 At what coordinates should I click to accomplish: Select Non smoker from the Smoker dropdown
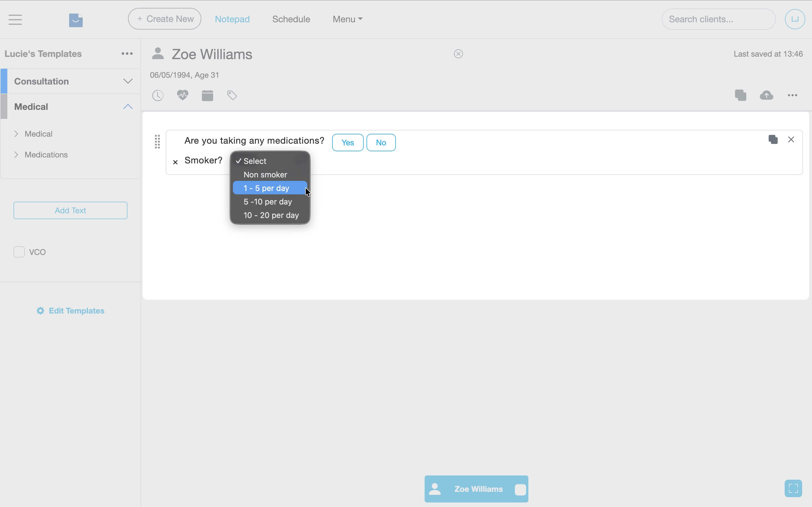coord(265,174)
